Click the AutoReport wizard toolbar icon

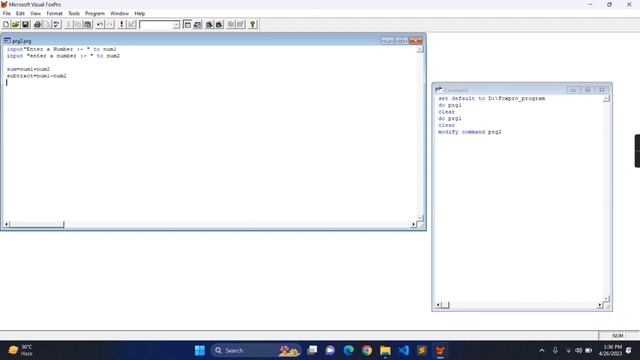coord(241,24)
